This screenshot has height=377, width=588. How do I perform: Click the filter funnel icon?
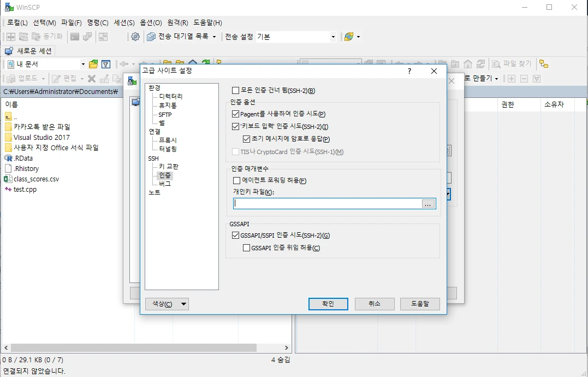105,64
